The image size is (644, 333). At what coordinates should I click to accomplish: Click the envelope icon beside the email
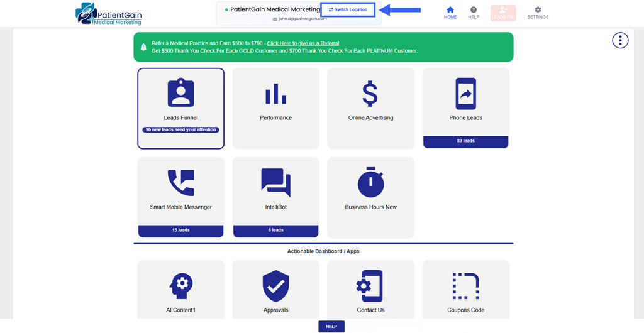tap(275, 19)
